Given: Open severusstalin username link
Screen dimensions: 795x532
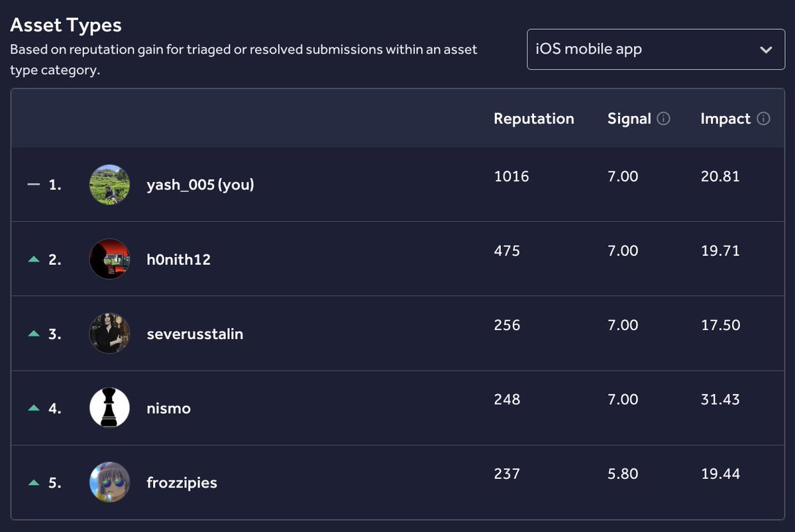Looking at the screenshot, I should point(195,334).
